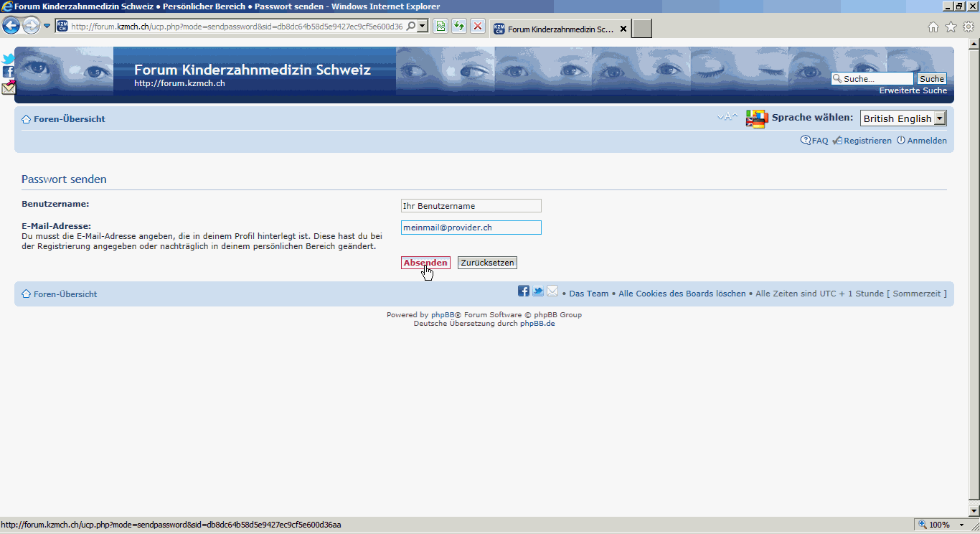Screen dimensions: 980x534
Task: Expand the address bar URL history dropdown
Action: (x=423, y=27)
